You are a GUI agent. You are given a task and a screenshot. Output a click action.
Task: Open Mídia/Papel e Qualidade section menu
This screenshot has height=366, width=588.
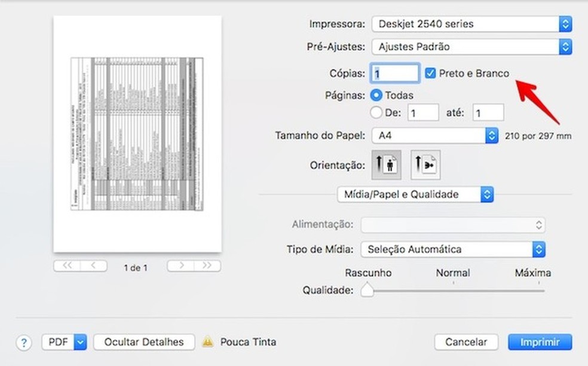(x=415, y=194)
